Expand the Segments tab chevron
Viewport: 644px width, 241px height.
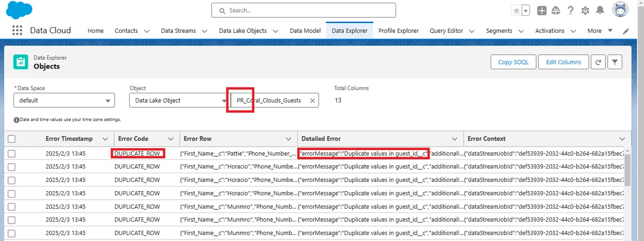521,31
